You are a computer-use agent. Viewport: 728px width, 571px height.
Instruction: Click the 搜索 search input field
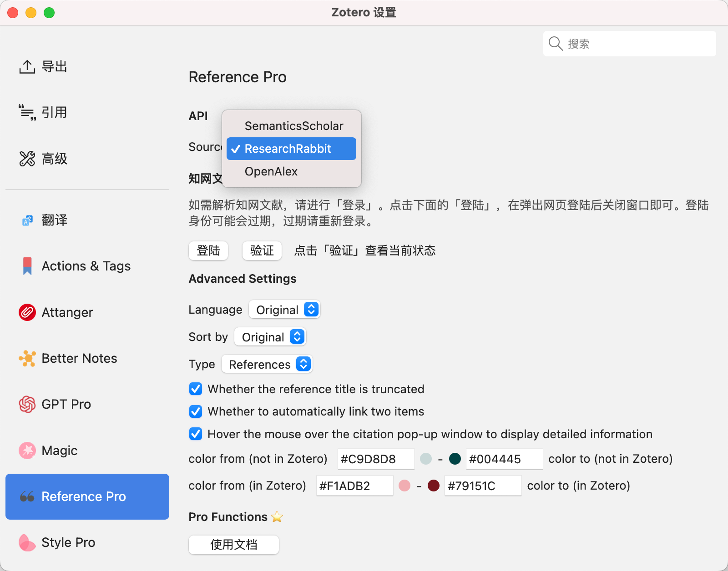coord(630,44)
